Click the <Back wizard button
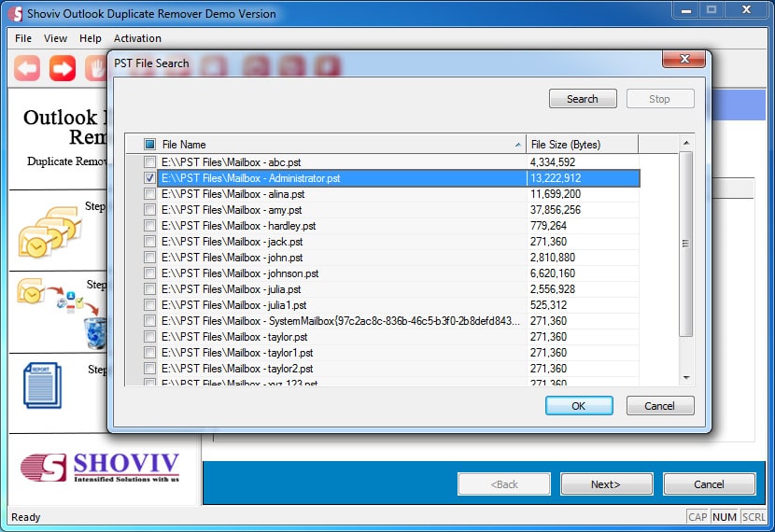 [504, 484]
